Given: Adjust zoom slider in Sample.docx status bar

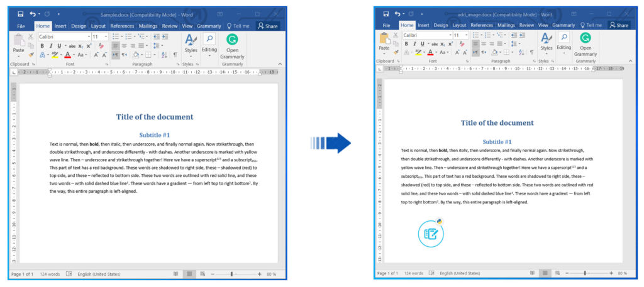Looking at the screenshot, I should pyautogui.click(x=231, y=274).
